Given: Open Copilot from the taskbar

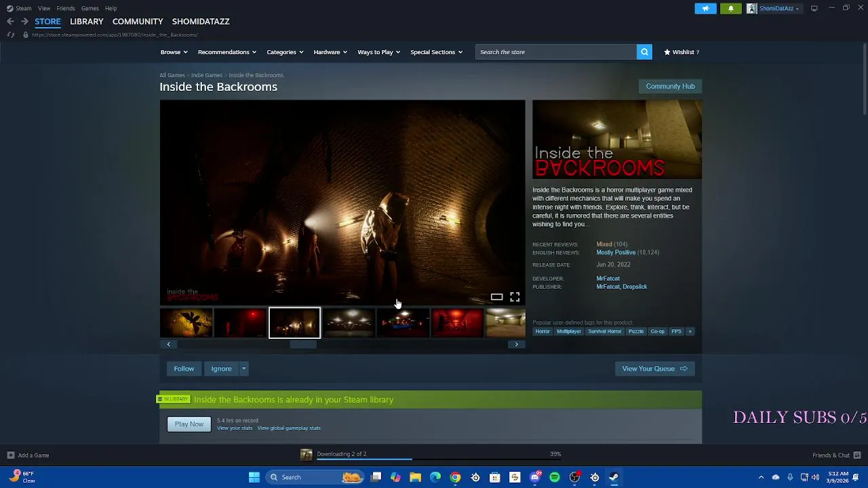Looking at the screenshot, I should point(396,477).
